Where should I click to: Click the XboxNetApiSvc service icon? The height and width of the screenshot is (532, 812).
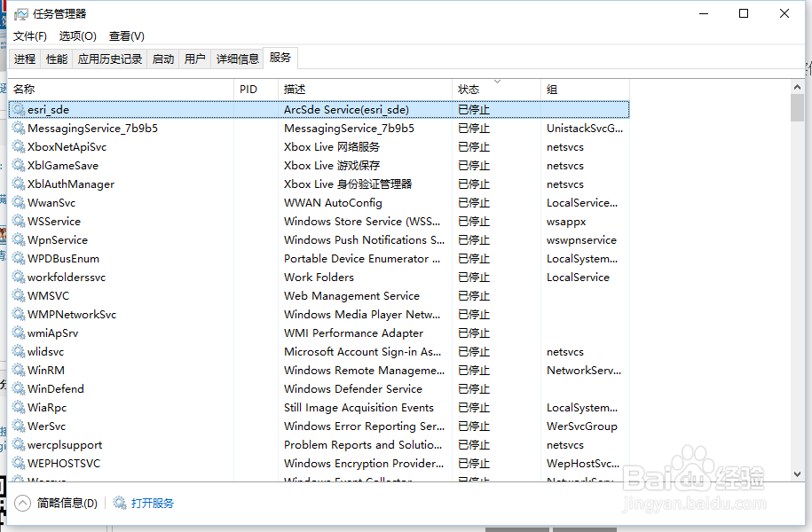tap(19, 146)
